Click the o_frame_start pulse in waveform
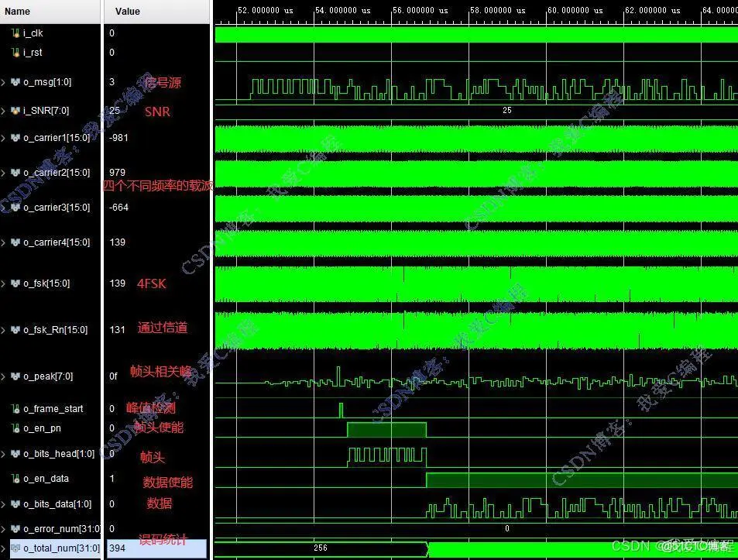738x560 pixels. (x=342, y=411)
